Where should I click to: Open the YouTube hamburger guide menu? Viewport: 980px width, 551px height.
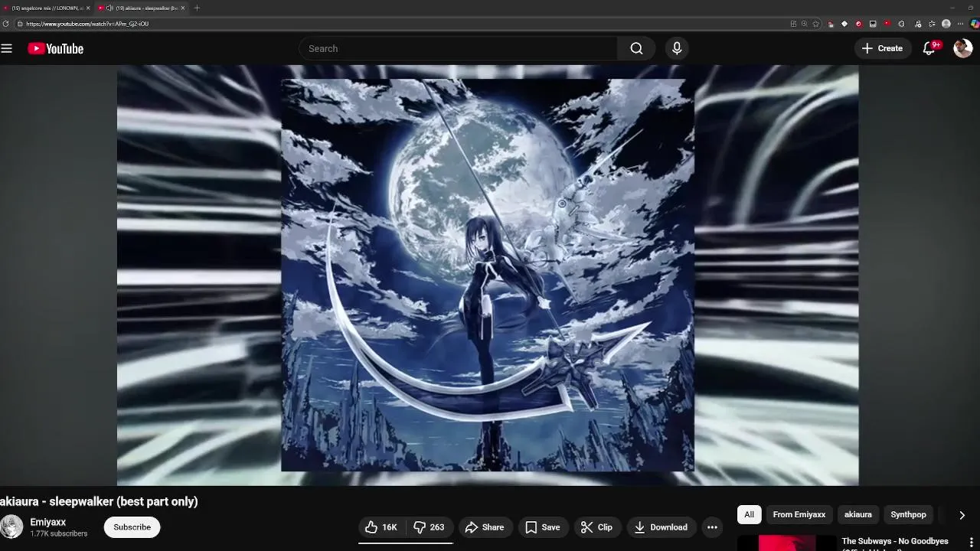7,48
